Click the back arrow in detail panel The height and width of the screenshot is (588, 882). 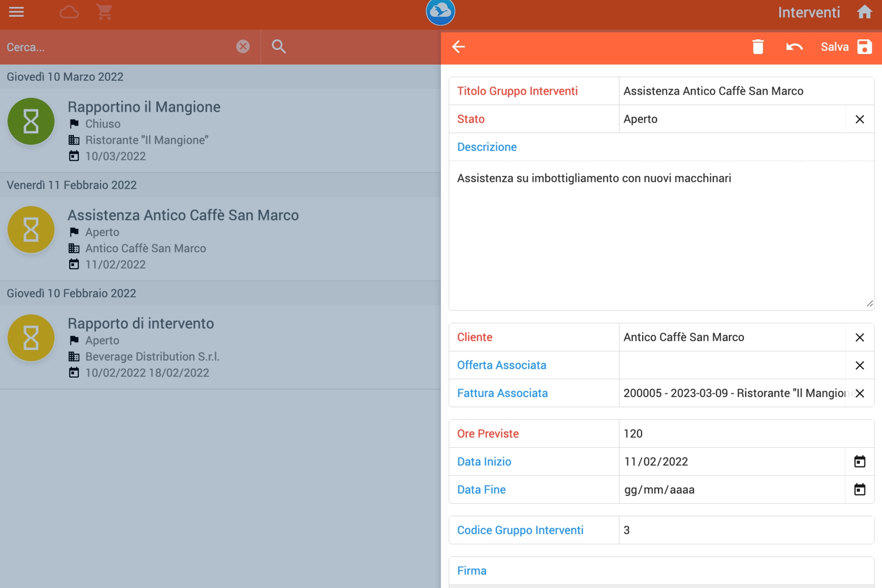tap(459, 47)
